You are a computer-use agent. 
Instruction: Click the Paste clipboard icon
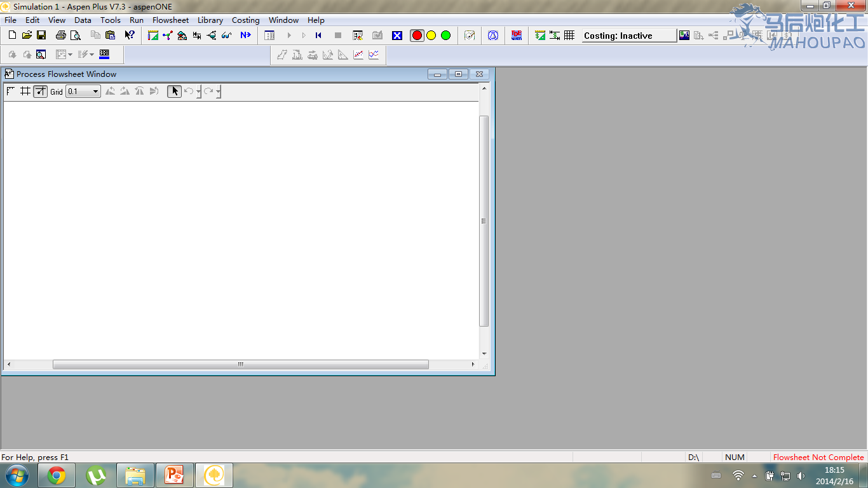click(110, 36)
